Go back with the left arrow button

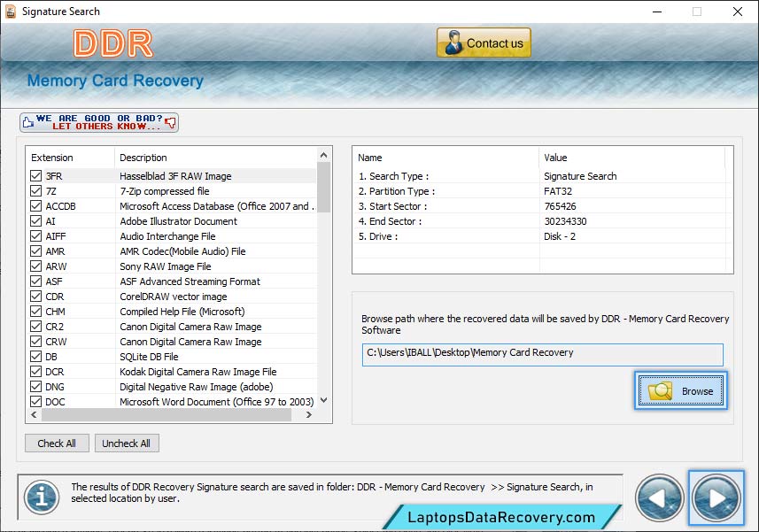659,497
